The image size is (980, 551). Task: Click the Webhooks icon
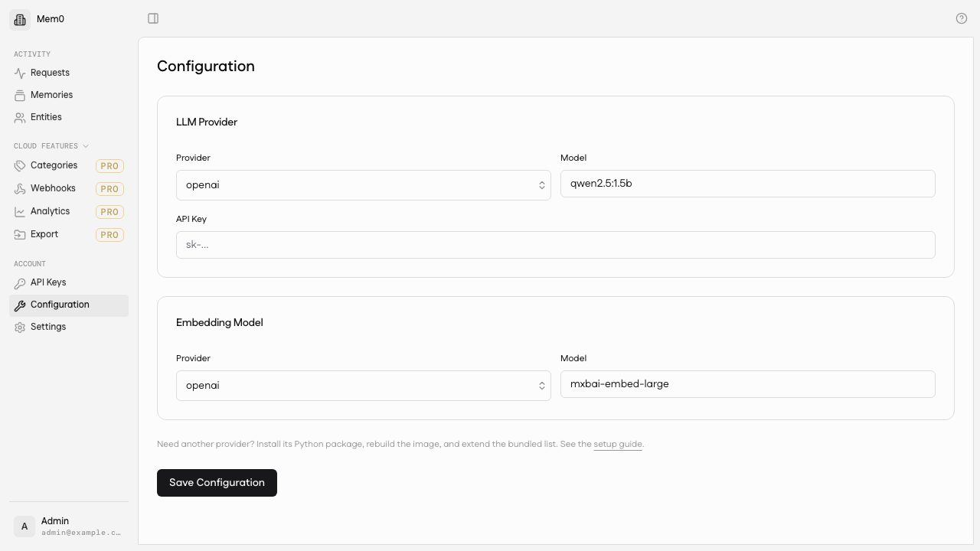[20, 189]
